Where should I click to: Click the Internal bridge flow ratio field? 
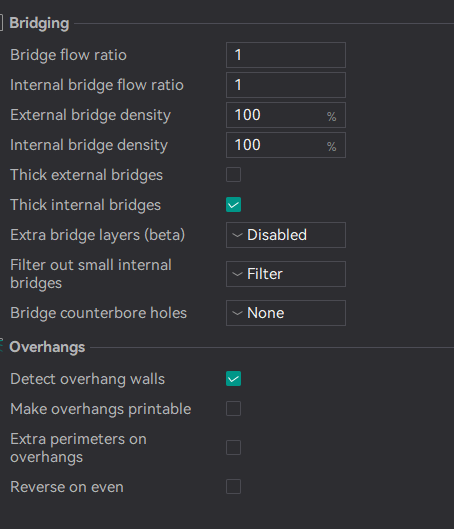click(286, 85)
